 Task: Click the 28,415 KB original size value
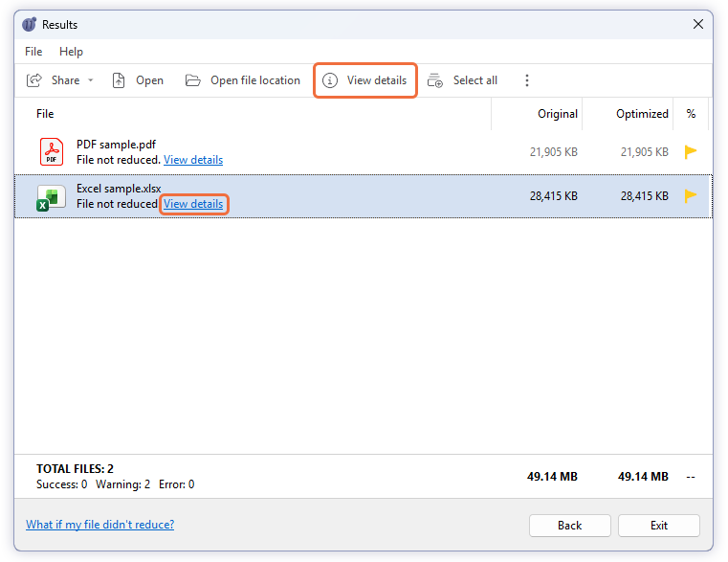coord(554,196)
